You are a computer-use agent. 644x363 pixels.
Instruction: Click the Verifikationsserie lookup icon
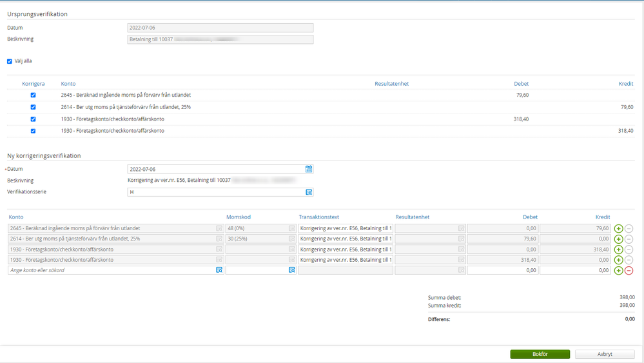[x=309, y=192]
